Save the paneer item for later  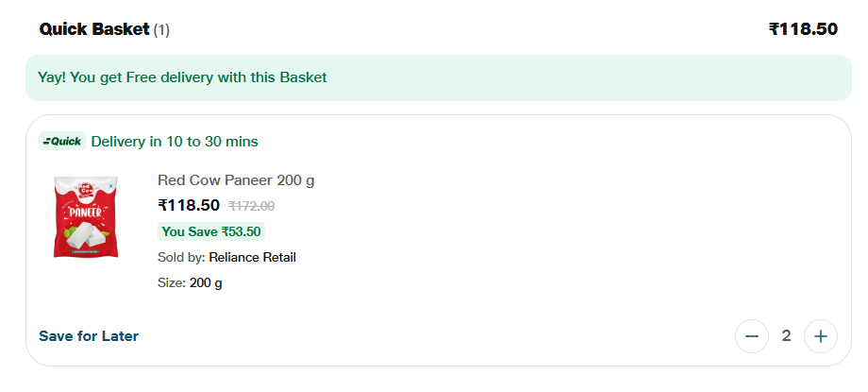pyautogui.click(x=89, y=336)
